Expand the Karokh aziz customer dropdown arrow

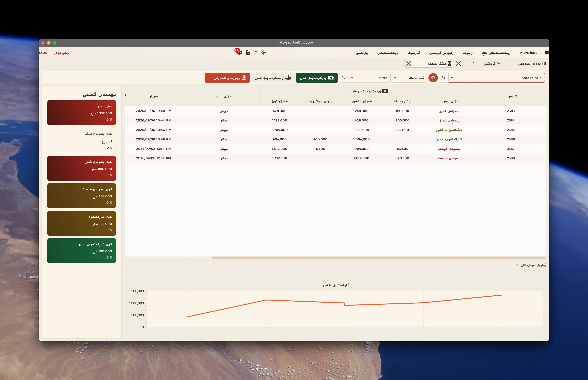point(452,78)
